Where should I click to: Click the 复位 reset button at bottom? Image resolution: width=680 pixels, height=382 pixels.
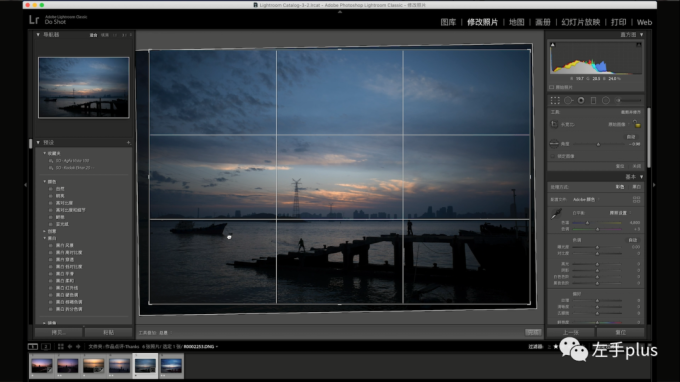(x=621, y=333)
